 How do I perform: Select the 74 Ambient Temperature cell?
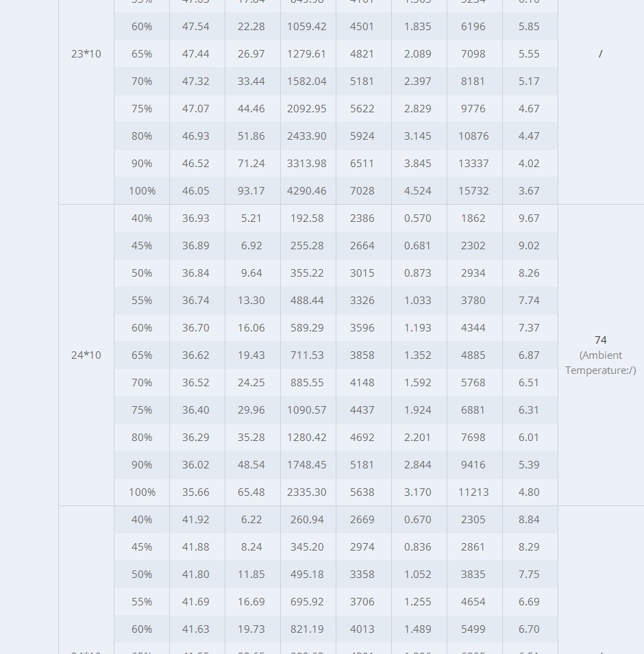point(600,355)
